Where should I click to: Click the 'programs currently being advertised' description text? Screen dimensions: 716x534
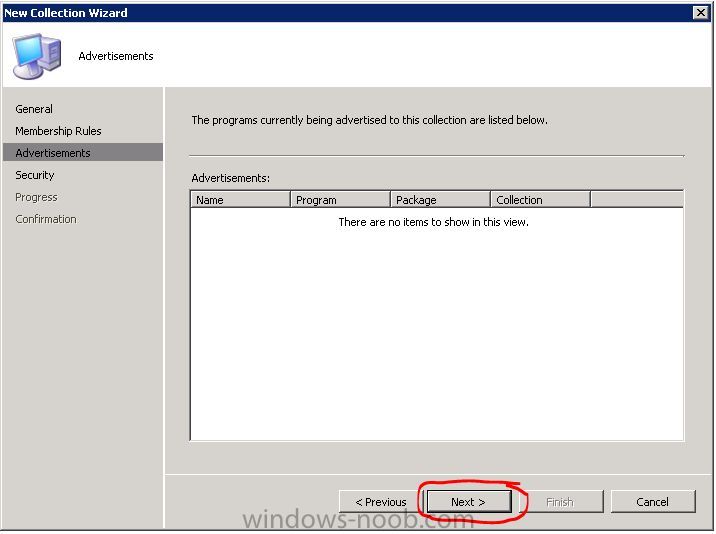click(x=369, y=120)
